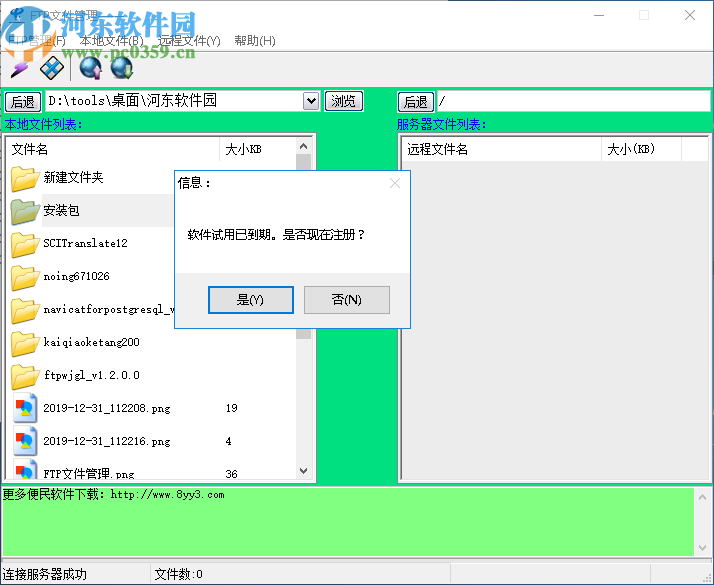Click local list scrollbar down arrow
Screen dimensions: 714x585
coord(304,471)
